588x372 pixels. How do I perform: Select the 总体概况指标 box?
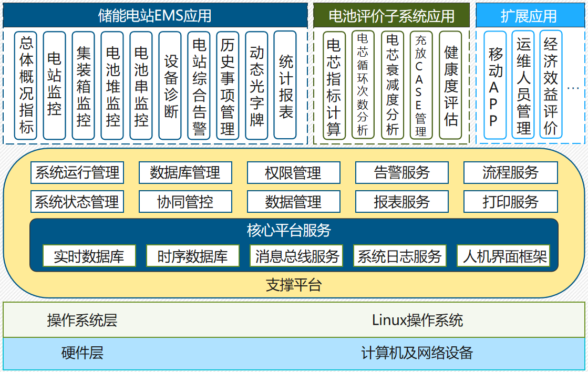coord(26,86)
